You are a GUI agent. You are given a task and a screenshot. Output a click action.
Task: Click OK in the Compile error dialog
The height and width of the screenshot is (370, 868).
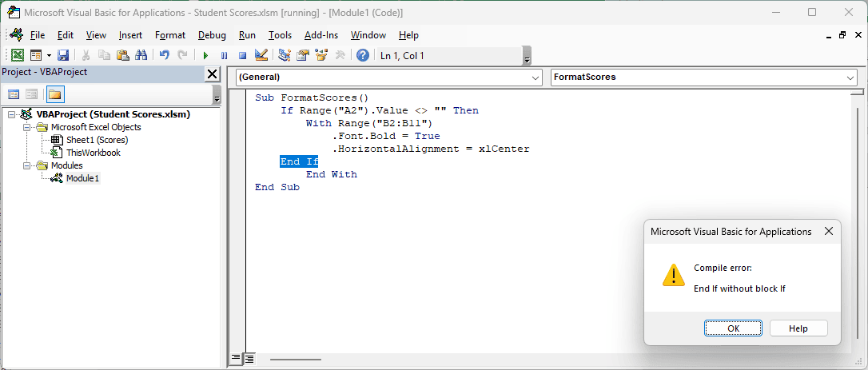(x=734, y=328)
